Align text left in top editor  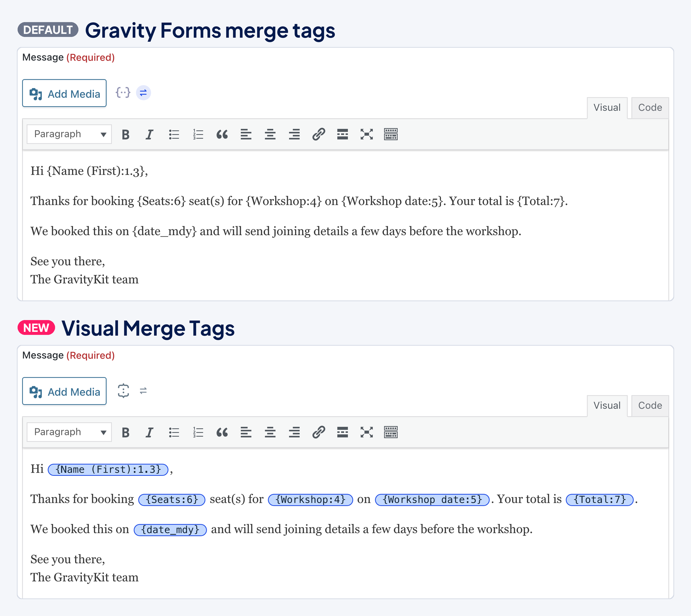coord(246,134)
